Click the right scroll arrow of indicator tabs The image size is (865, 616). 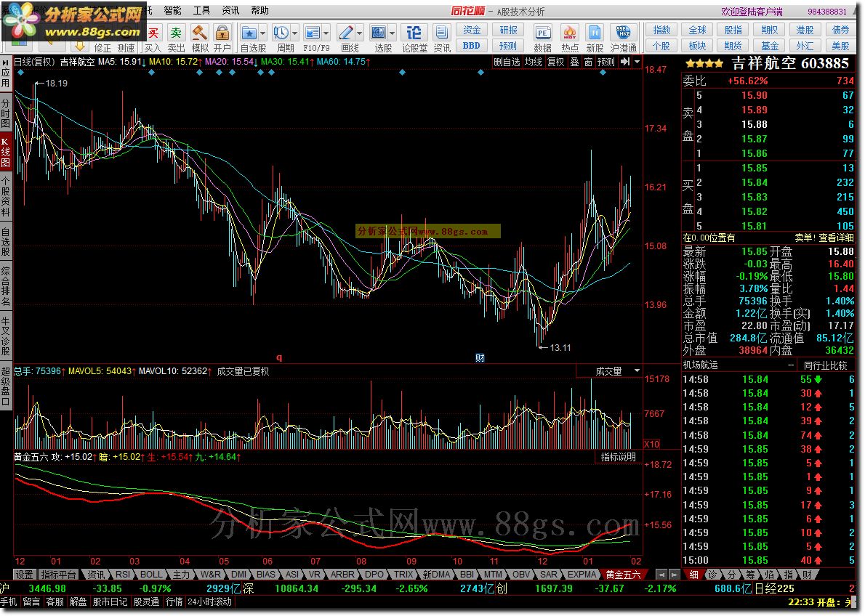[673, 575]
